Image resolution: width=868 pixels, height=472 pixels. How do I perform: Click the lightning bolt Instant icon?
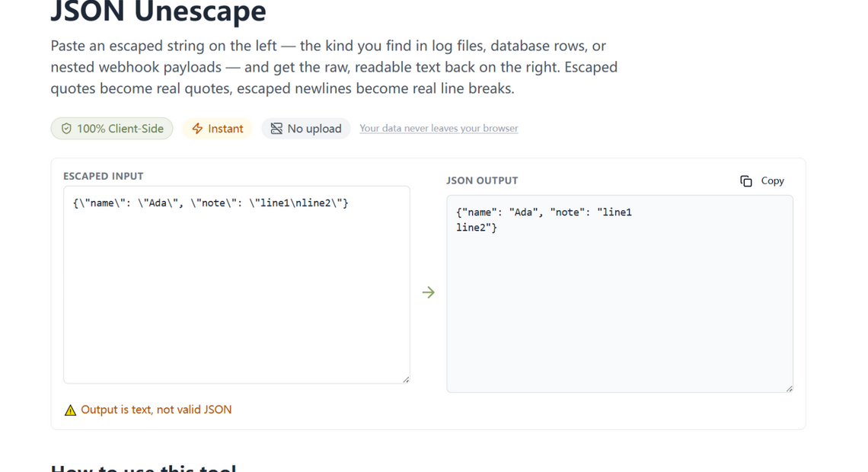198,129
